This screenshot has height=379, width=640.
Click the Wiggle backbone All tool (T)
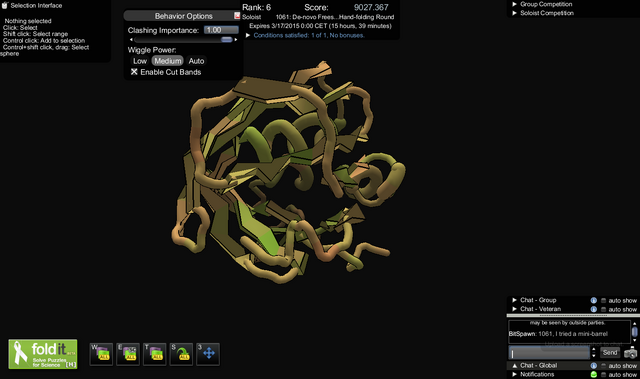(x=155, y=354)
